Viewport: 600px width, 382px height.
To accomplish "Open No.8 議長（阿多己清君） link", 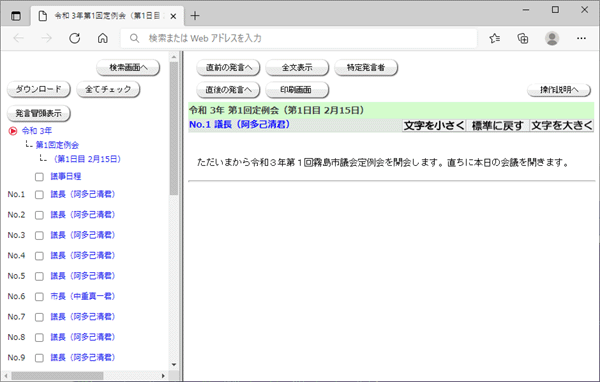I will coord(83,337).
